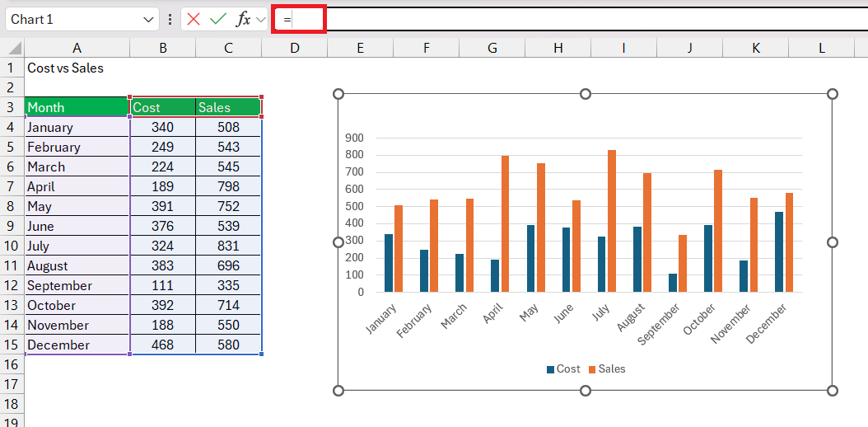This screenshot has height=427, width=868.
Task: Expand the function list chevron beside fx
Action: [x=262, y=20]
